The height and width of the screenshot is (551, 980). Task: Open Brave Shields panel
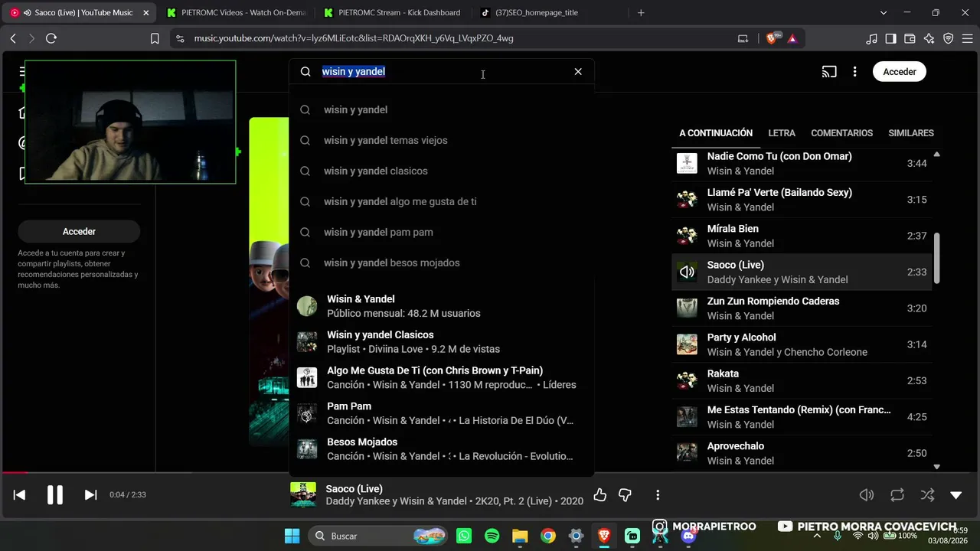pos(772,38)
